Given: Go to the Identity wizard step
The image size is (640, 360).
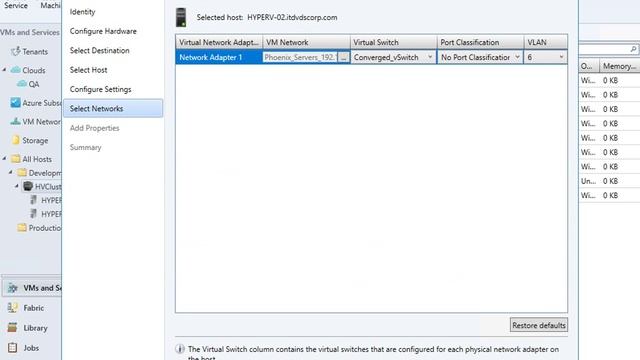Looking at the screenshot, I should pos(82,12).
